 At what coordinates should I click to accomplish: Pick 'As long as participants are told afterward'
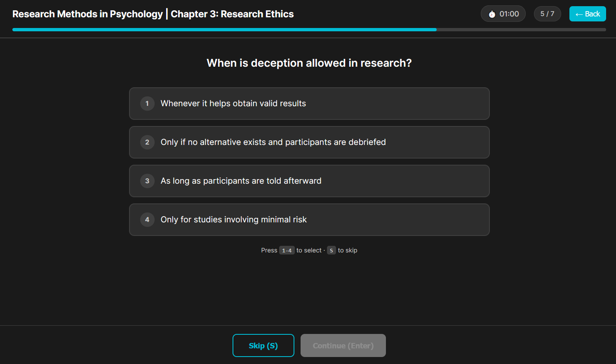(x=309, y=181)
